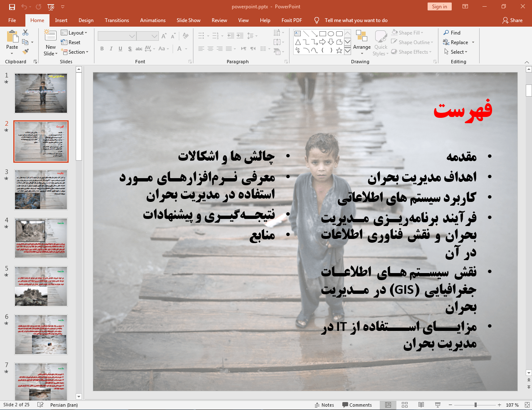Switch to the Insert tab
532x410 pixels.
pyautogui.click(x=61, y=20)
